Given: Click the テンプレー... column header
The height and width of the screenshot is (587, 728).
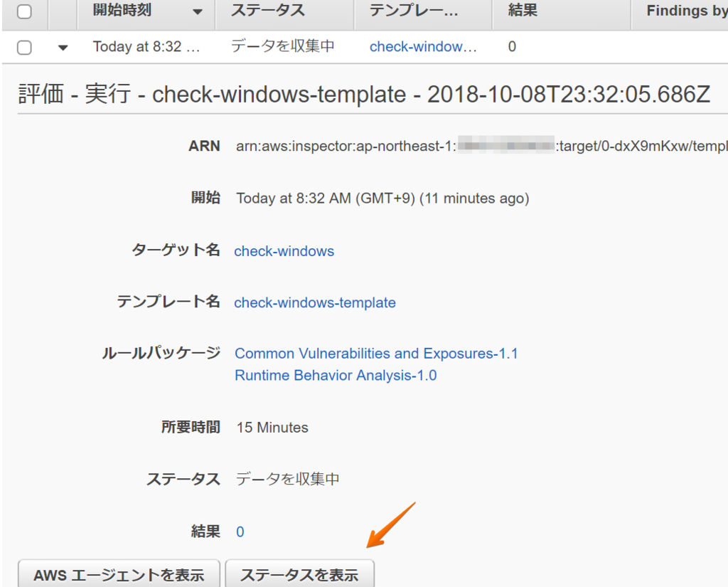Looking at the screenshot, I should point(413,10).
